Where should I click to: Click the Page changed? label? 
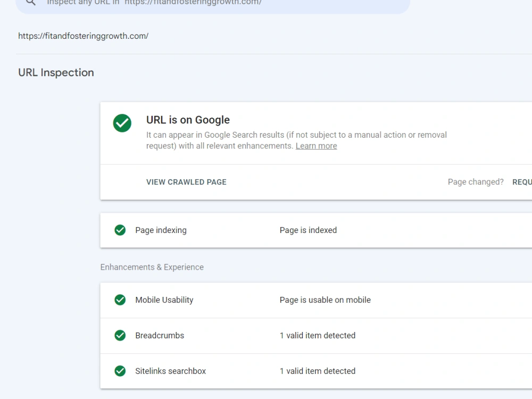coord(476,182)
